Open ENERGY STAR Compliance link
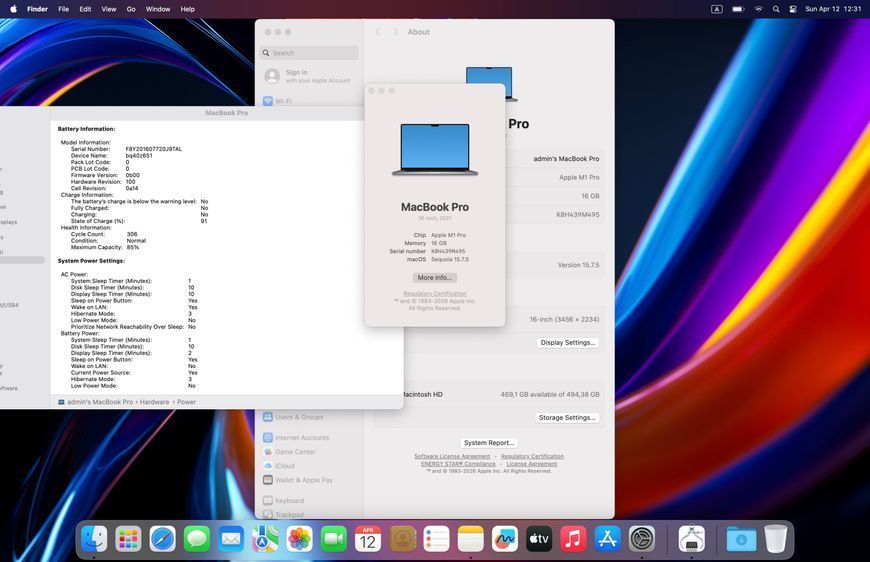The width and height of the screenshot is (870, 562). (458, 463)
